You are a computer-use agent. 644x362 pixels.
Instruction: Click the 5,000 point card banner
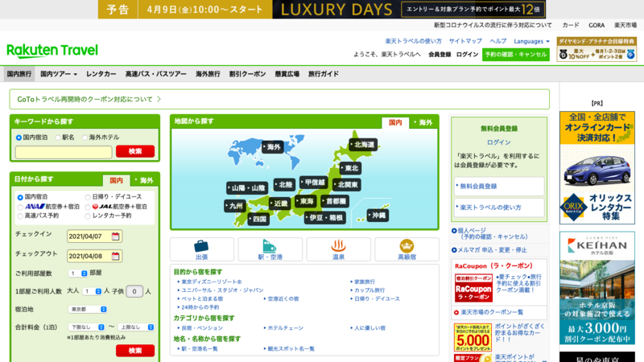[x=473, y=337]
